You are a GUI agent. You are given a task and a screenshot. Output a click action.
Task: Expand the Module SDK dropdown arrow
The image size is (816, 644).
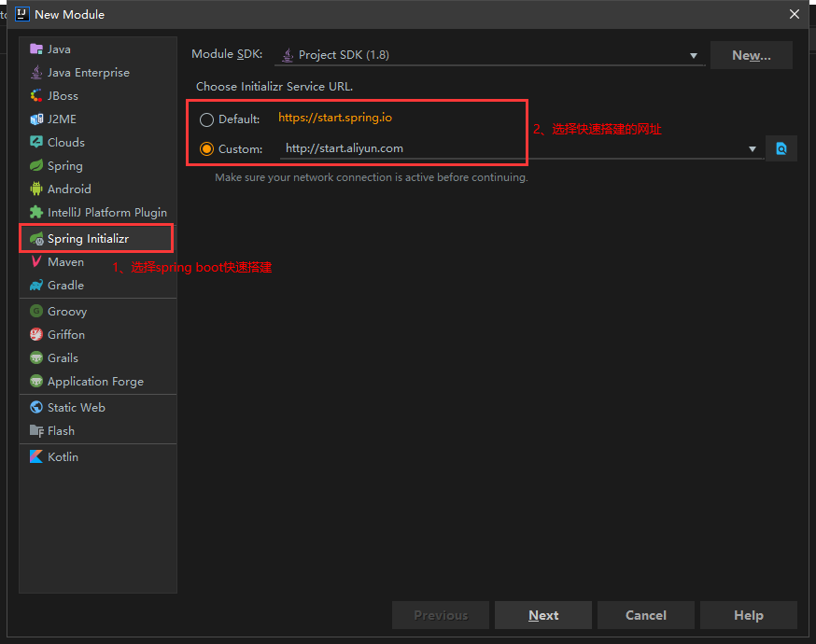tap(693, 56)
